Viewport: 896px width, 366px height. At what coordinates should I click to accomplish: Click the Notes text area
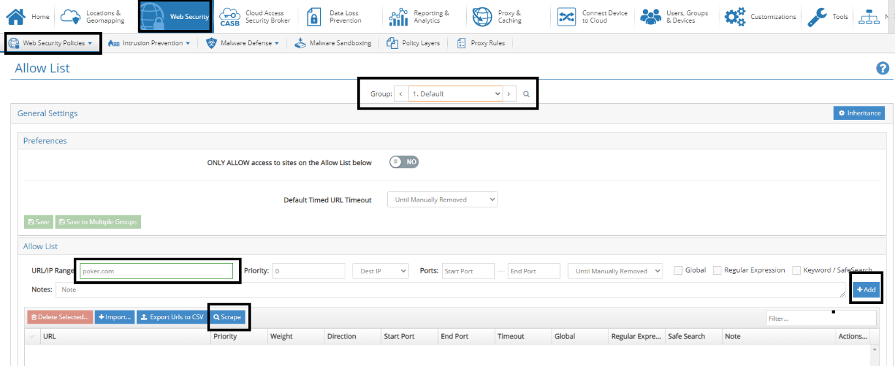tap(451, 290)
